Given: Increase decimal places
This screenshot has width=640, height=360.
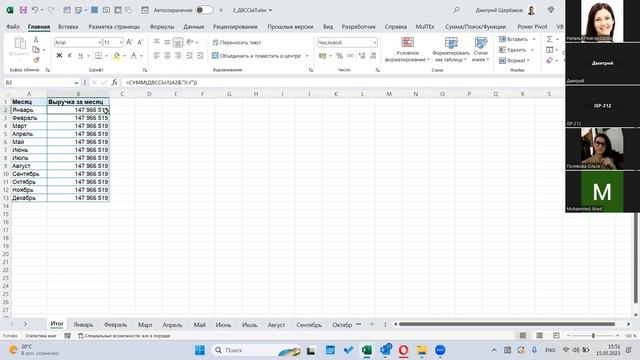Looking at the screenshot, I should tap(362, 56).
